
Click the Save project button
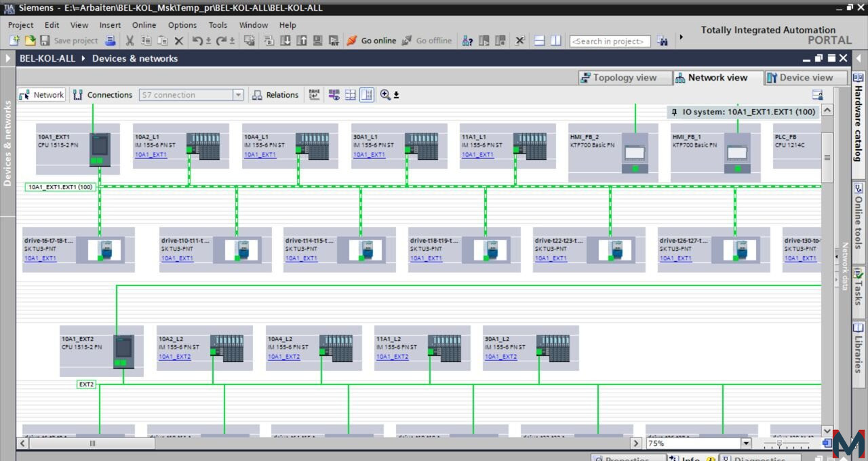point(68,41)
